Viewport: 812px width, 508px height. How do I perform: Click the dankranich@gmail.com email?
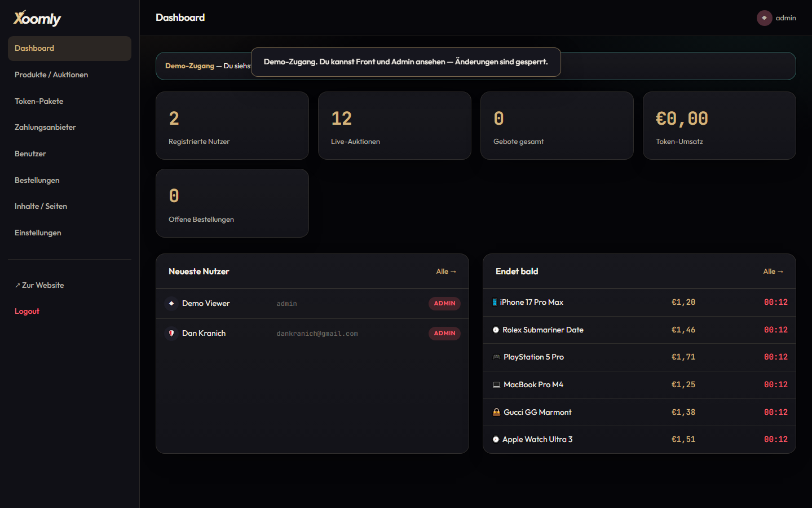317,334
